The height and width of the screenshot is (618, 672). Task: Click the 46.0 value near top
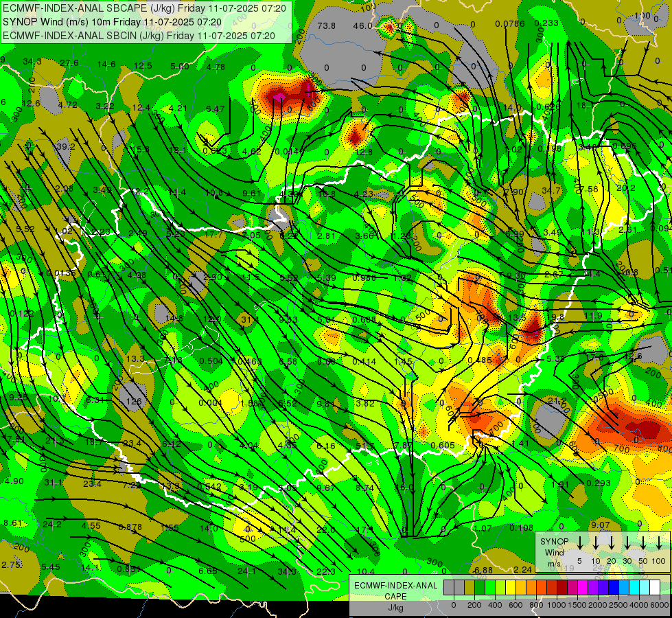tap(362, 25)
